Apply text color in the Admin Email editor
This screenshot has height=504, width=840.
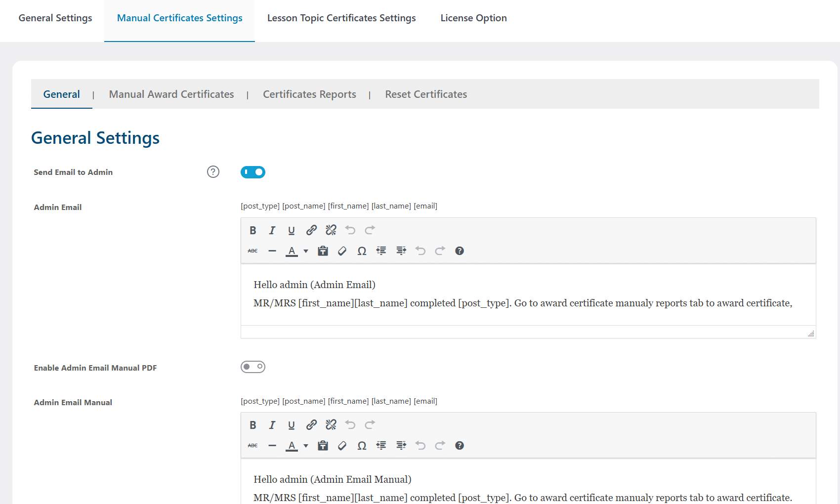(x=292, y=251)
